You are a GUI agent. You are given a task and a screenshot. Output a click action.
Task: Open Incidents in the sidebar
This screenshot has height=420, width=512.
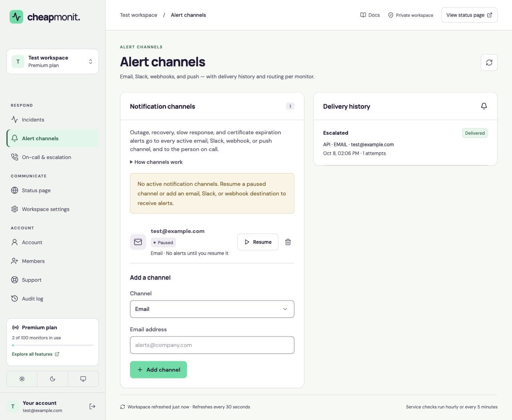pos(52,119)
